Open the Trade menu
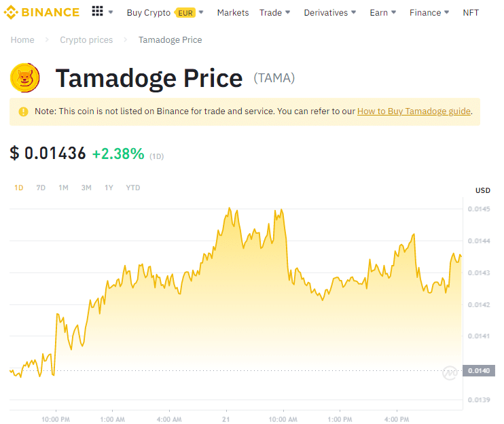Screen dimensions: 504x424 coord(270,12)
